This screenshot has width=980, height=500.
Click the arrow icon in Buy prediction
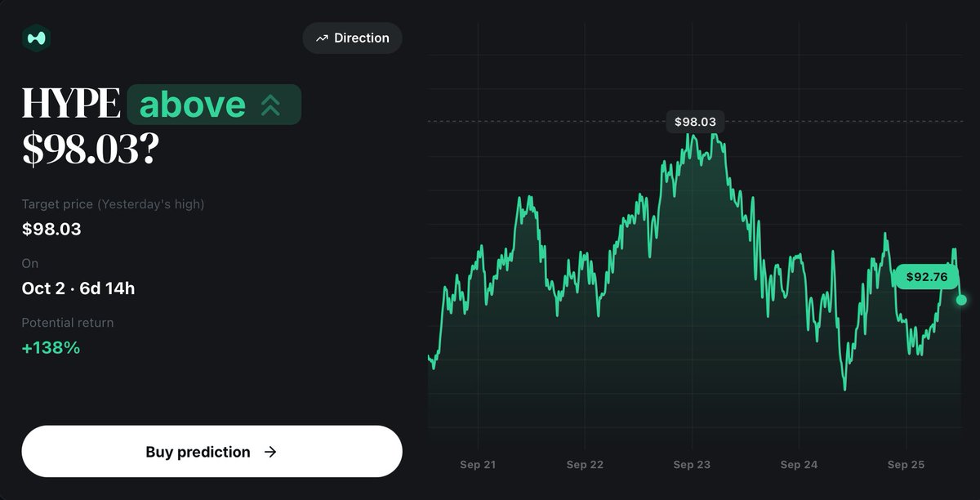tap(270, 452)
